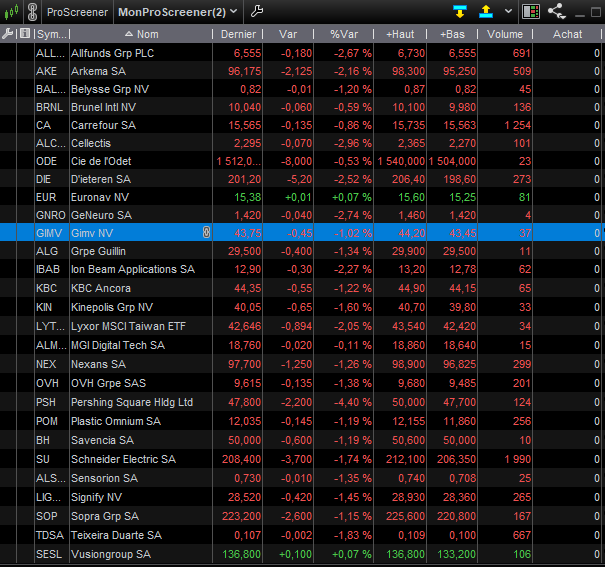Select the Cie de l'Odet row
The width and height of the screenshot is (605, 567).
301,161
